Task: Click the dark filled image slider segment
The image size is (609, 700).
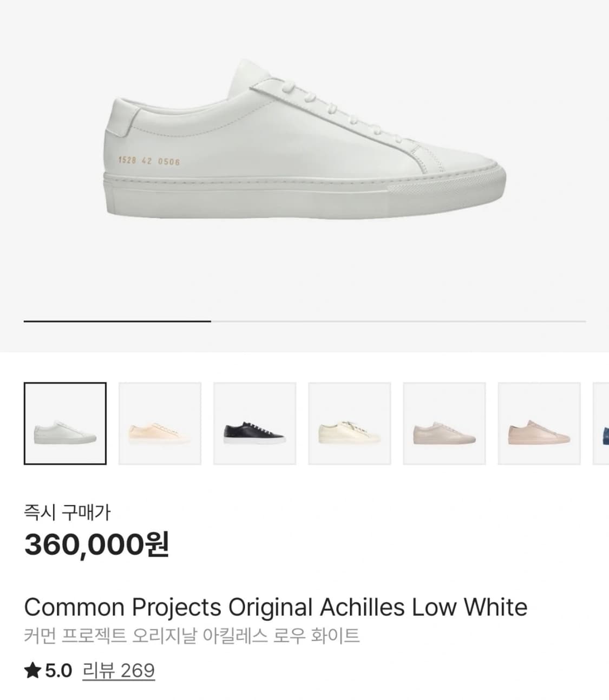Action: click(x=117, y=321)
